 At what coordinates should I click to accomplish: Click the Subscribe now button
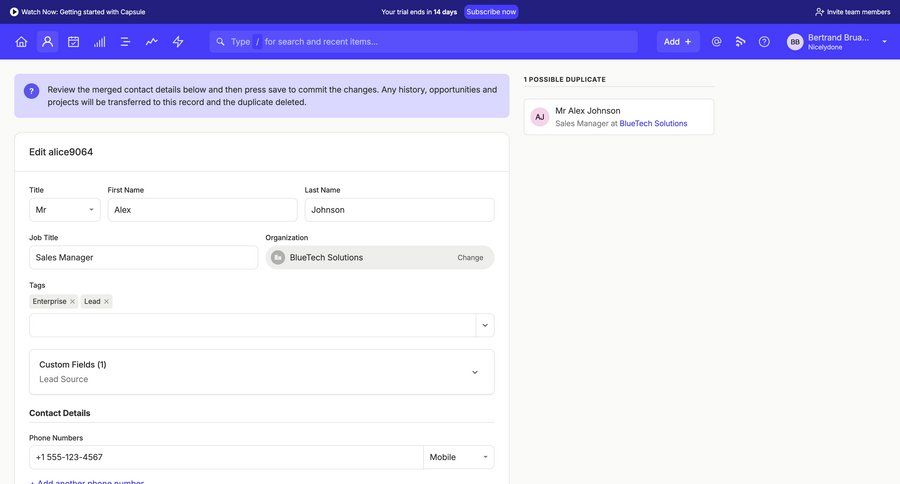[x=491, y=12]
